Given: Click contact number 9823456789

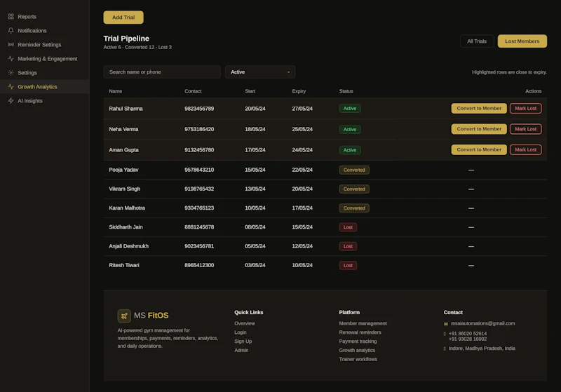Looking at the screenshot, I should pyautogui.click(x=199, y=109).
